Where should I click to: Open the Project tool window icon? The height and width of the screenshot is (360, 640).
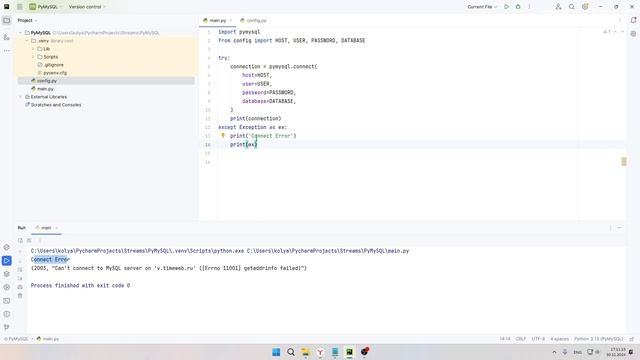click(7, 20)
